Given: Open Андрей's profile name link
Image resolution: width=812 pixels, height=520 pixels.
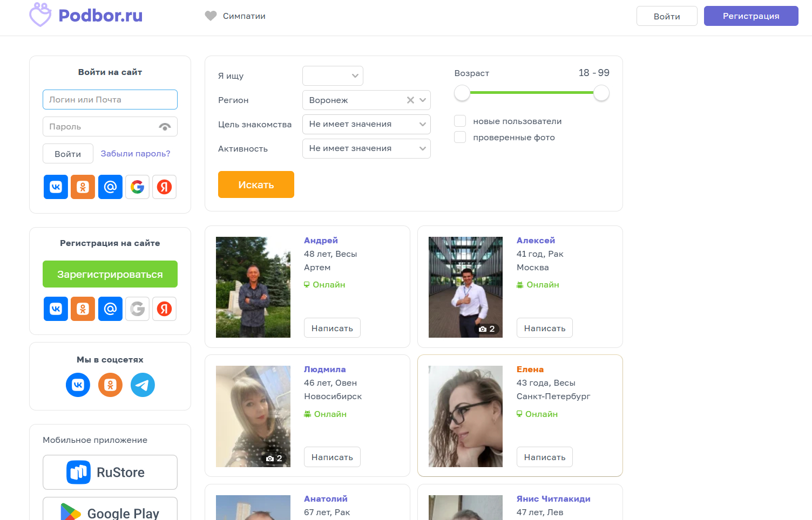Looking at the screenshot, I should (x=321, y=241).
